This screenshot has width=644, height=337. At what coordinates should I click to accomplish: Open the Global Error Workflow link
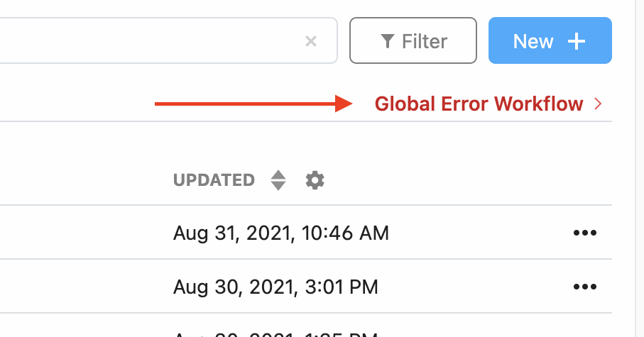[479, 104]
